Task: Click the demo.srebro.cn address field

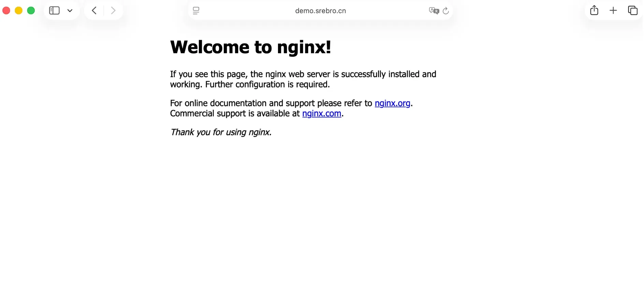Action: (320, 11)
